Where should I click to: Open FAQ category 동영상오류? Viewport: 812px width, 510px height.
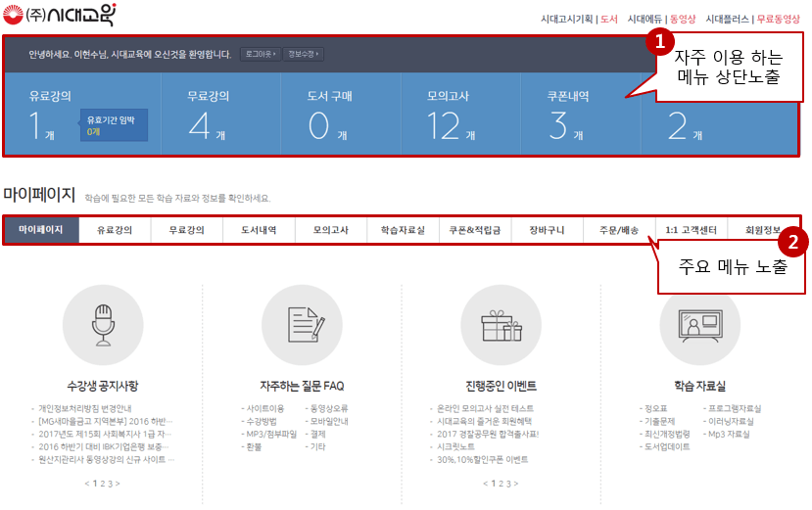[329, 408]
